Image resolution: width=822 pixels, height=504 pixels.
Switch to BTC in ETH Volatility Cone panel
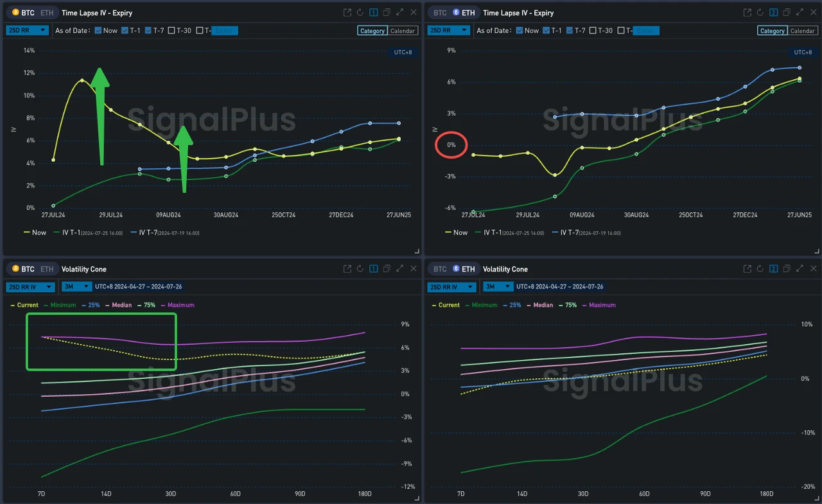coord(440,269)
